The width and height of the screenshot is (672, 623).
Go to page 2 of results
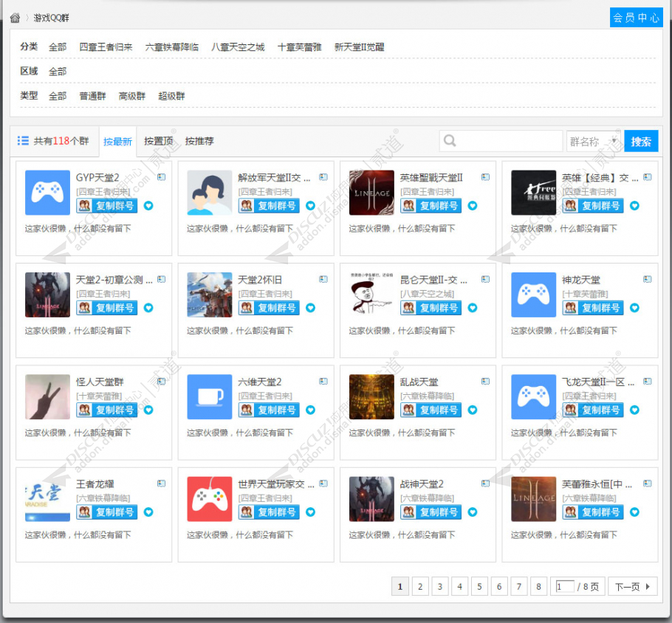(420, 587)
